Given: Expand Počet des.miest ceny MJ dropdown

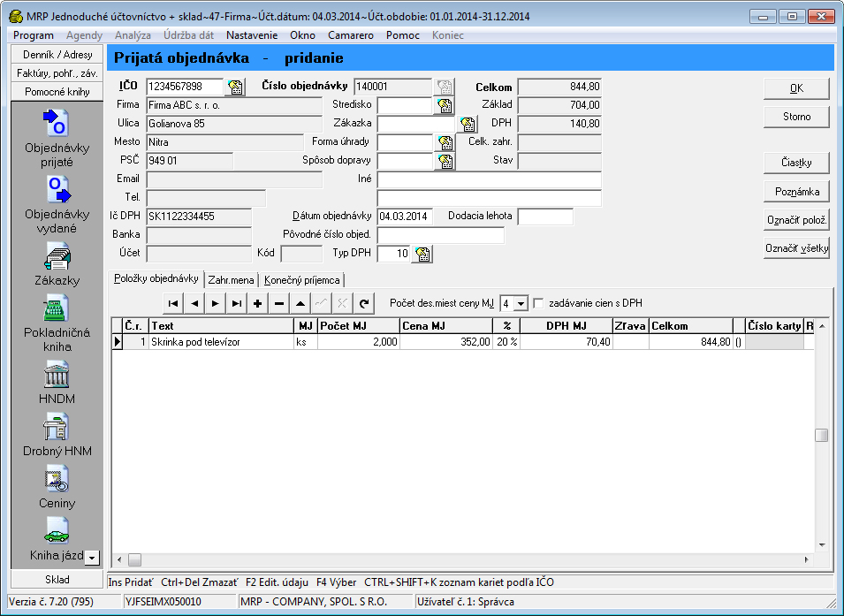Looking at the screenshot, I should point(520,303).
